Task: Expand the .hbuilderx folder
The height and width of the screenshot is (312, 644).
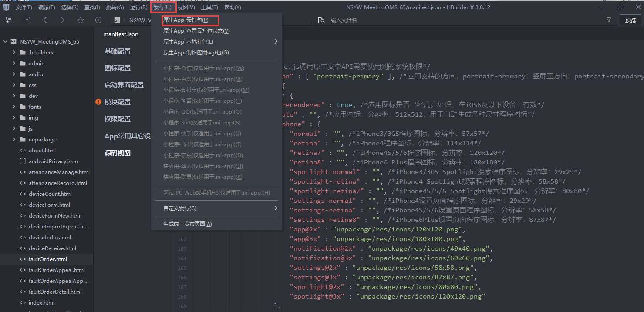Action: click(x=14, y=52)
